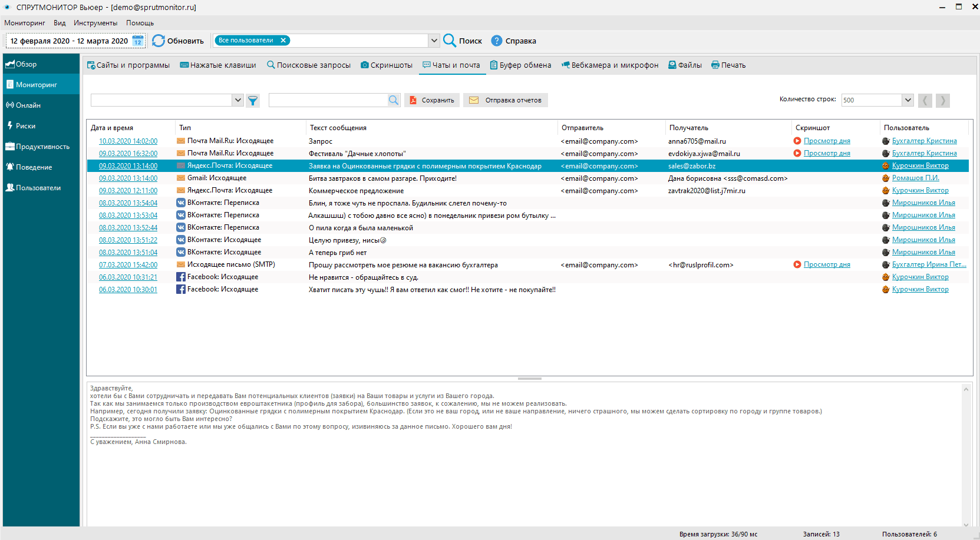Open Поведение in the sidebar
This screenshot has width=980, height=540.
pyautogui.click(x=41, y=167)
